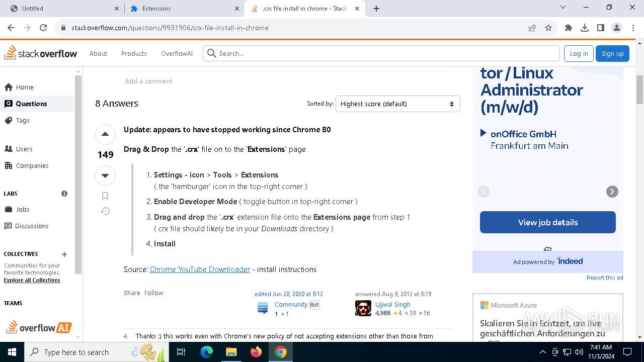Show previous ad slide arrow
644x362 pixels.
(484, 192)
